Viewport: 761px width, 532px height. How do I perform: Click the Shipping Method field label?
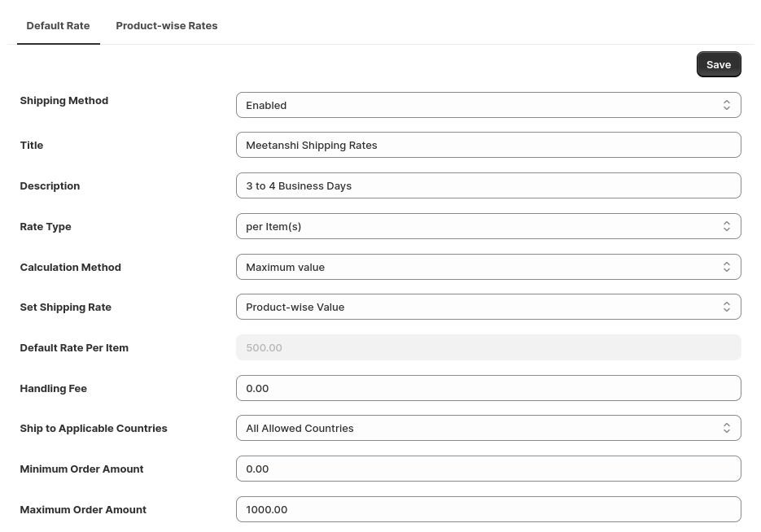[64, 101]
